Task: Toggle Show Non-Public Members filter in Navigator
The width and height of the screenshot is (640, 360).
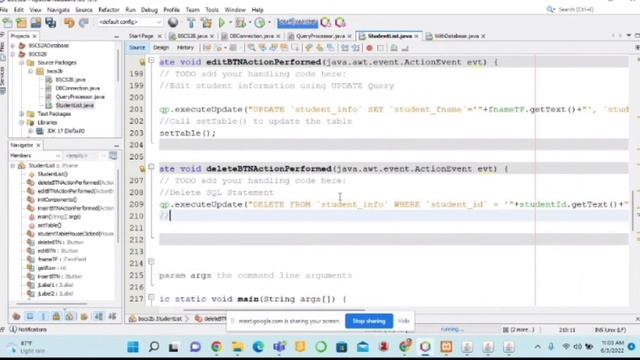Action: point(57,316)
